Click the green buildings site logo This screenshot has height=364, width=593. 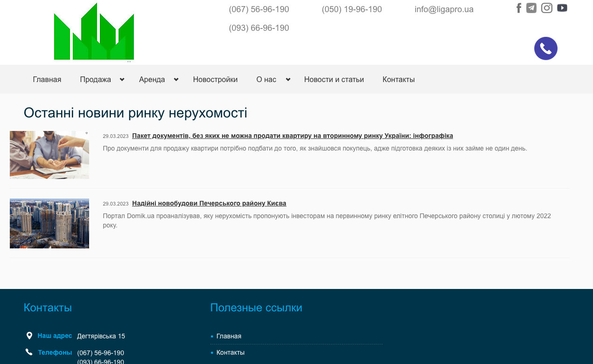point(94,33)
